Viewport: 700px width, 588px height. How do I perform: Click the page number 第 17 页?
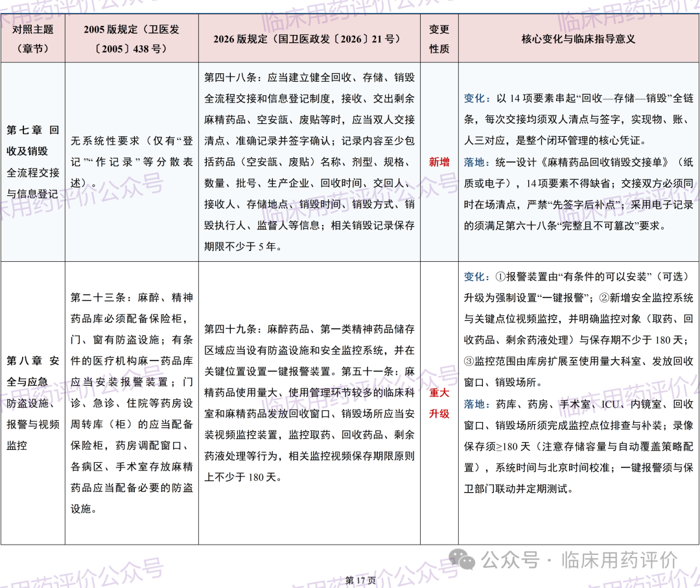pyautogui.click(x=360, y=580)
